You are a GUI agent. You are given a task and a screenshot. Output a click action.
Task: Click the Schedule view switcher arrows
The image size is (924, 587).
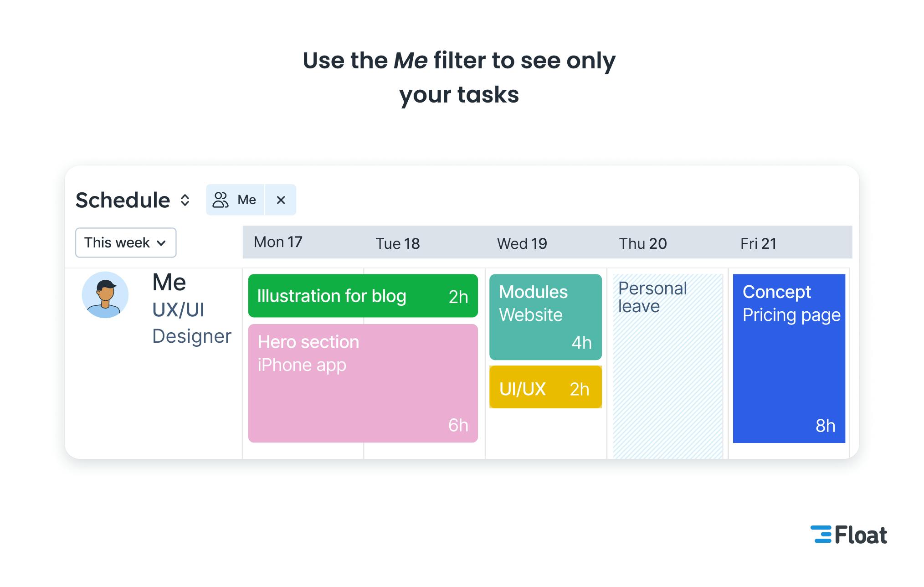pyautogui.click(x=185, y=200)
